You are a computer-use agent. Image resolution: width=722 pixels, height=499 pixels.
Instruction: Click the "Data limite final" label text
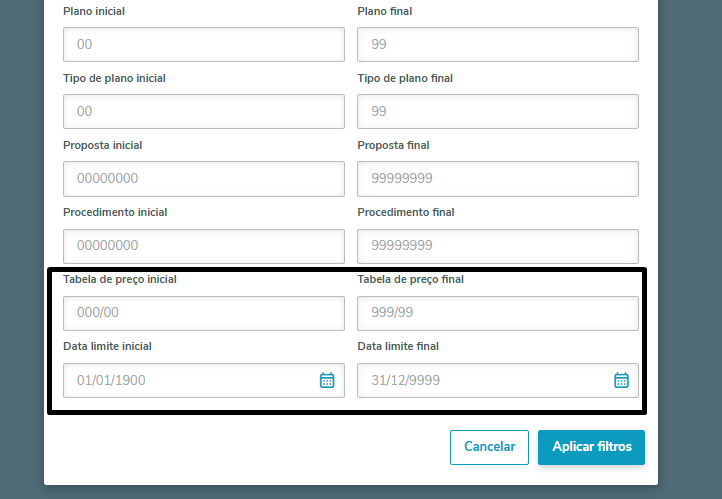398,346
